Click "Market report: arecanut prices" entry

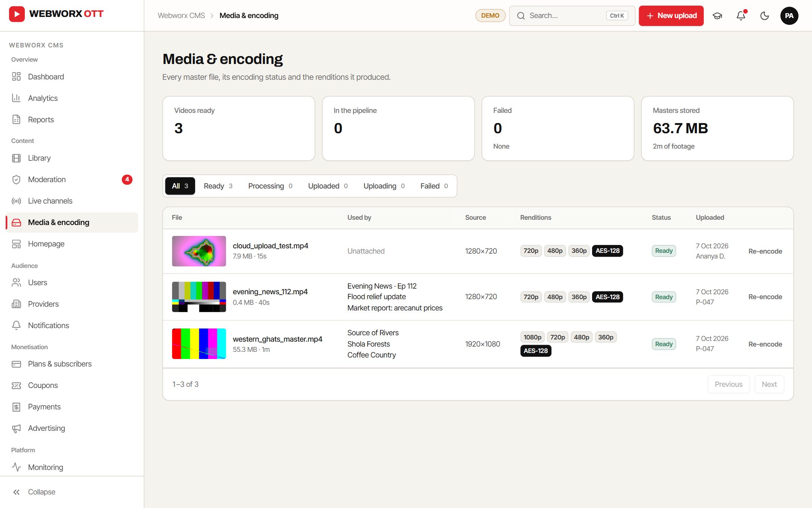coord(395,308)
